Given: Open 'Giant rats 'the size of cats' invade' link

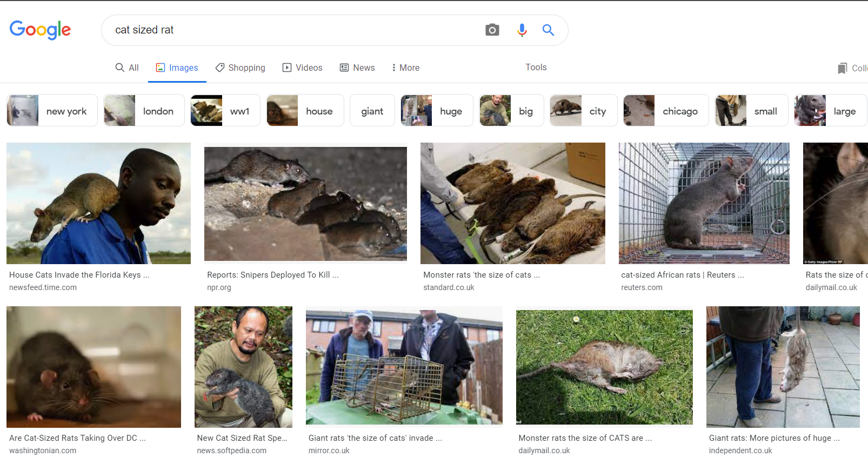Looking at the screenshot, I should point(375,438).
